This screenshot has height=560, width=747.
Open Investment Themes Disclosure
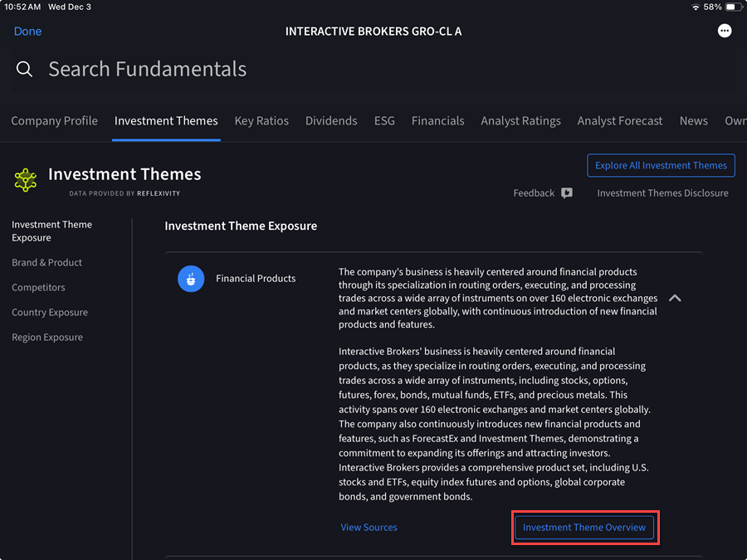pos(662,192)
